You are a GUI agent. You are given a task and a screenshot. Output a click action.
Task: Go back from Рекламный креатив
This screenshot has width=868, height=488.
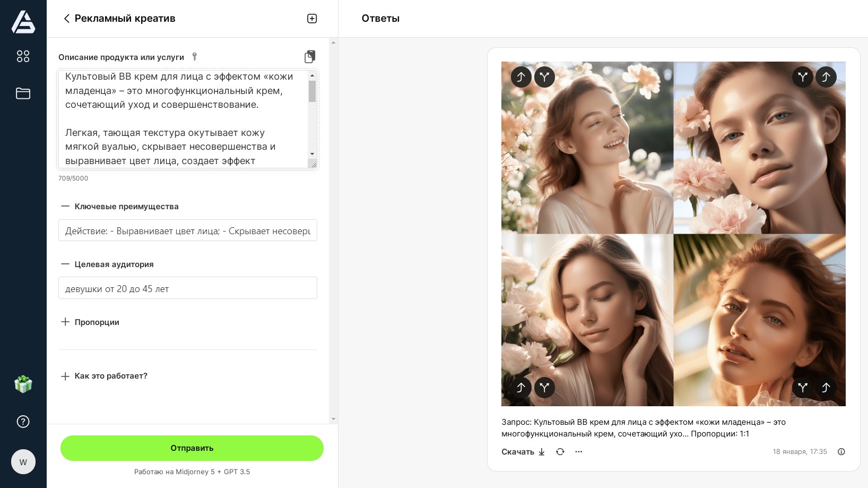point(67,19)
